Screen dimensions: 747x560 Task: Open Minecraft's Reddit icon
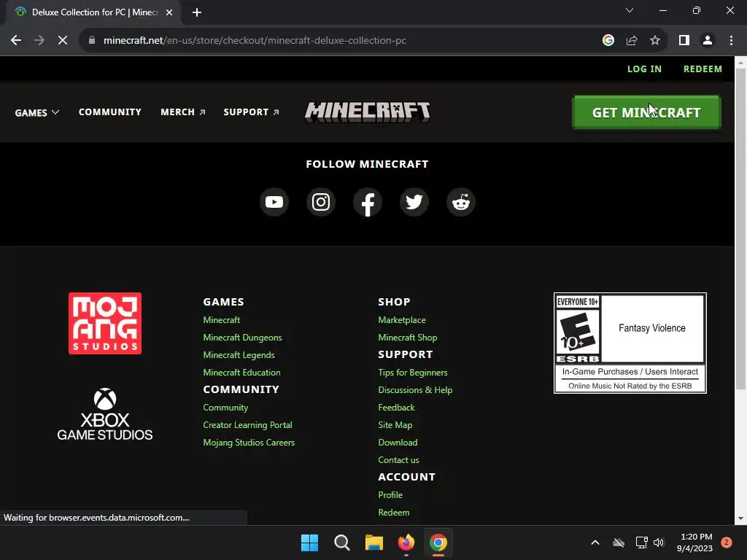tap(461, 202)
